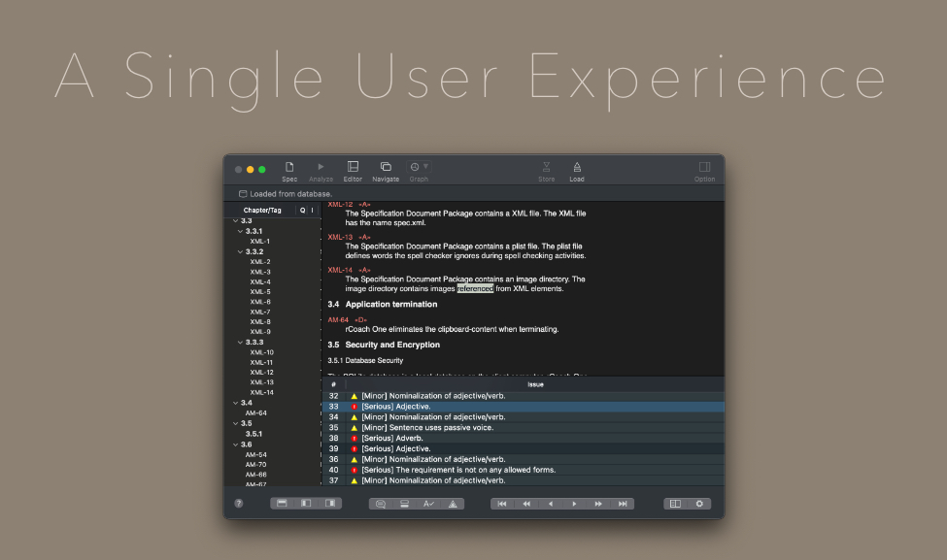
Task: Click the Editor toolbar icon
Action: click(353, 171)
